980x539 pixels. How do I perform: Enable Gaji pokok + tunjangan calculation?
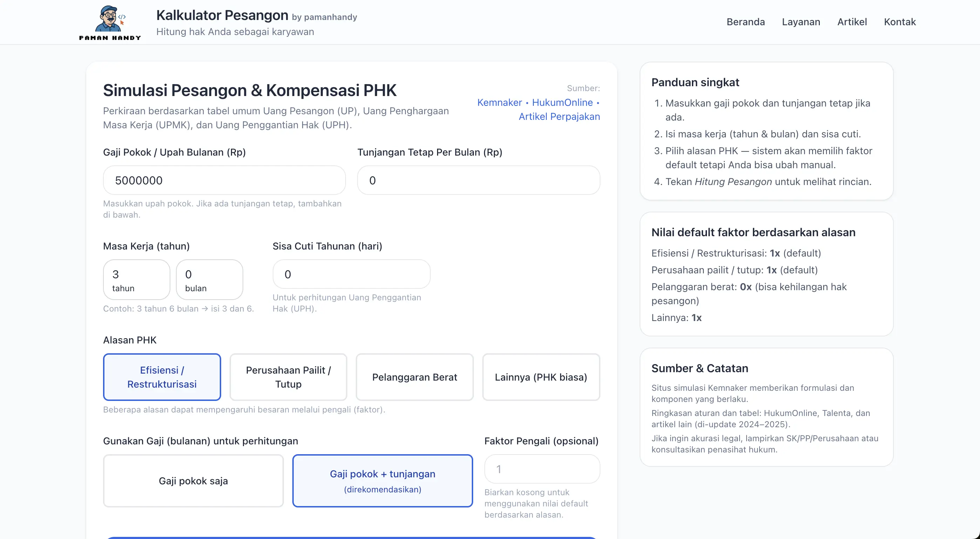click(382, 480)
